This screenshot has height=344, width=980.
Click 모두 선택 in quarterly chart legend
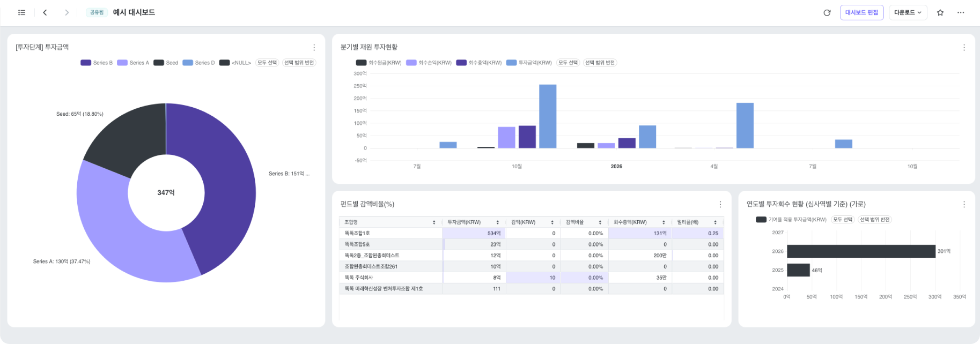coord(568,63)
